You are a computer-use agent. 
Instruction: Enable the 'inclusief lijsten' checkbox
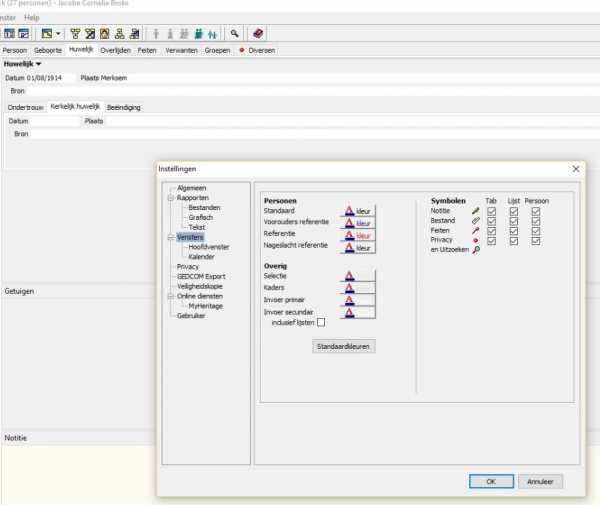point(321,322)
